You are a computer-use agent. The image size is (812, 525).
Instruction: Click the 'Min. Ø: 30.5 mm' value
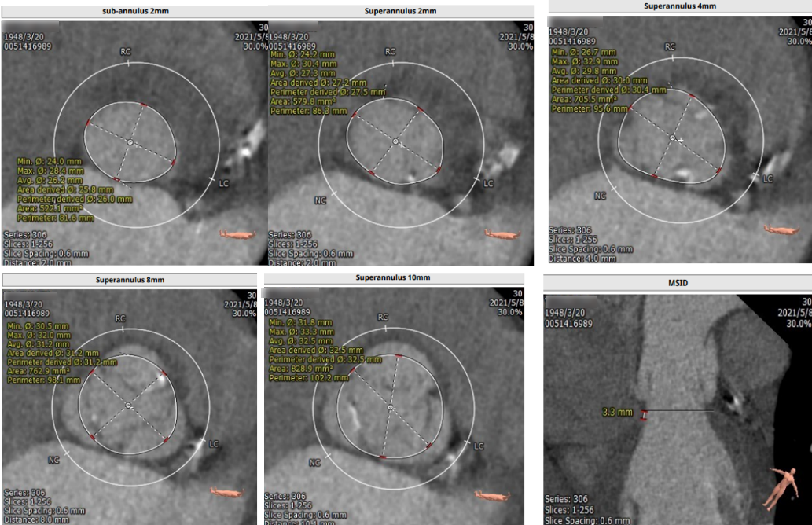point(38,326)
